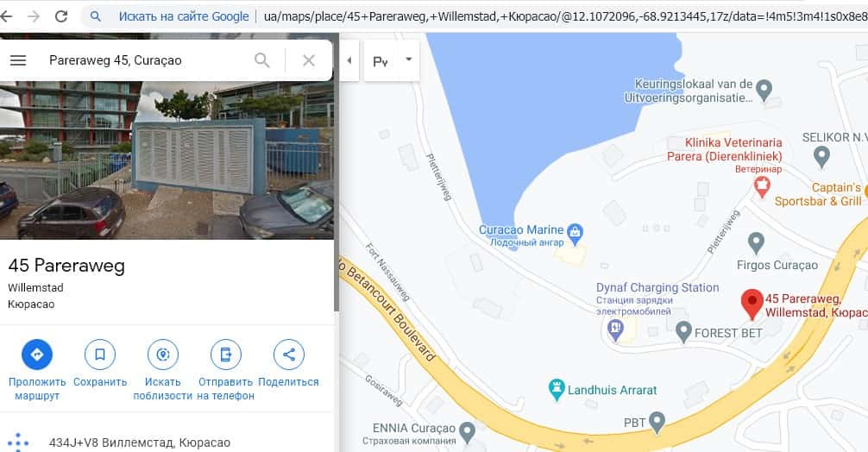Go back to previous browser page

pos(6,16)
